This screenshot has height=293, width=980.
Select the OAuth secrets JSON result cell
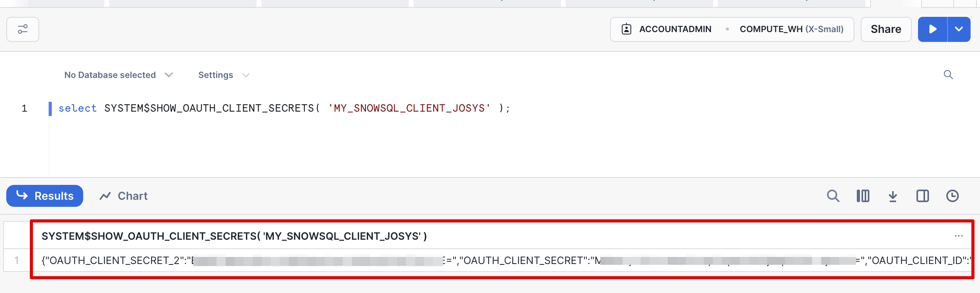(502, 260)
